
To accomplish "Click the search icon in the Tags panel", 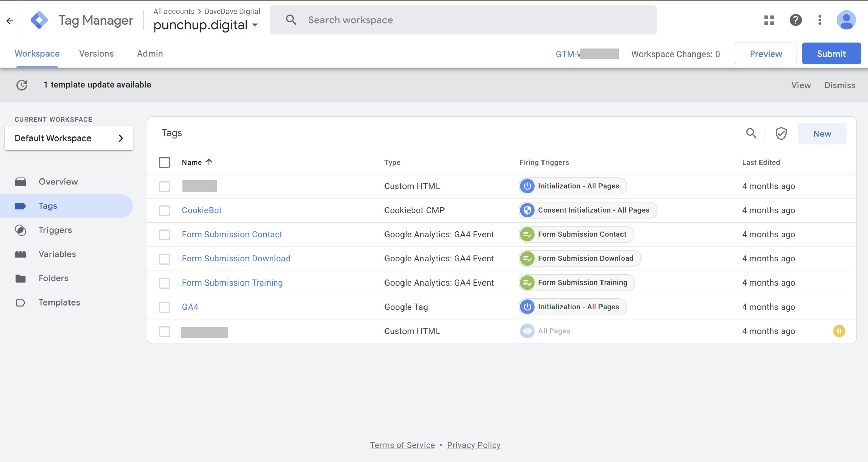I will point(751,133).
